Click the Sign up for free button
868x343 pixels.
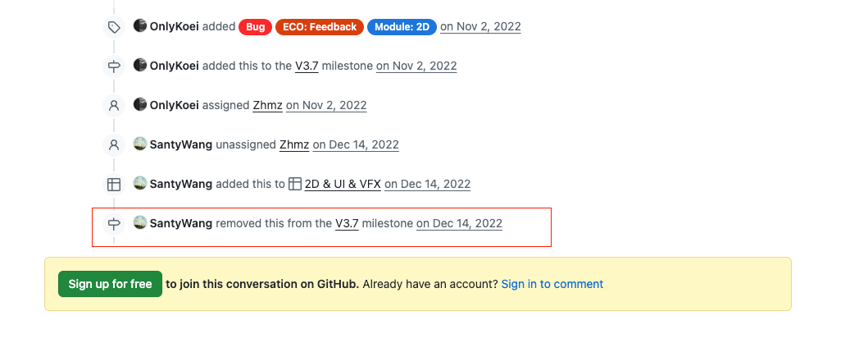(110, 284)
